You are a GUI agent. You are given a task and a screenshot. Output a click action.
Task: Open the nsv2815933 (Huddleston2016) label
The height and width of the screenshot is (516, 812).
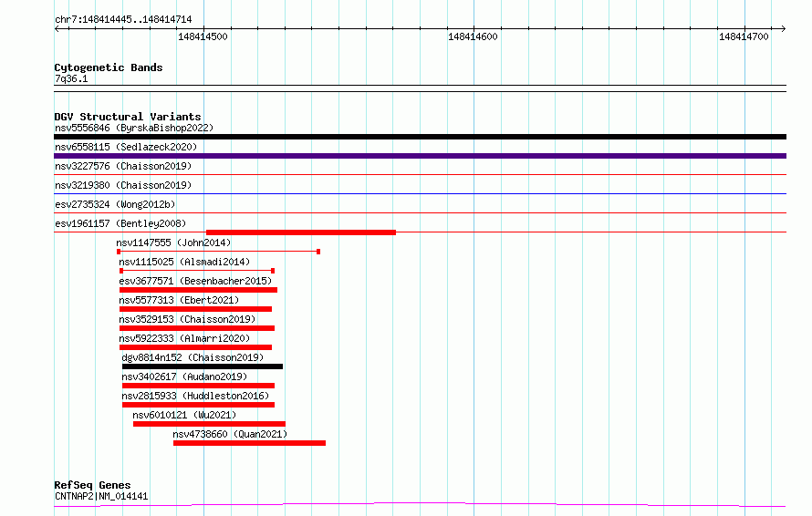click(x=195, y=396)
